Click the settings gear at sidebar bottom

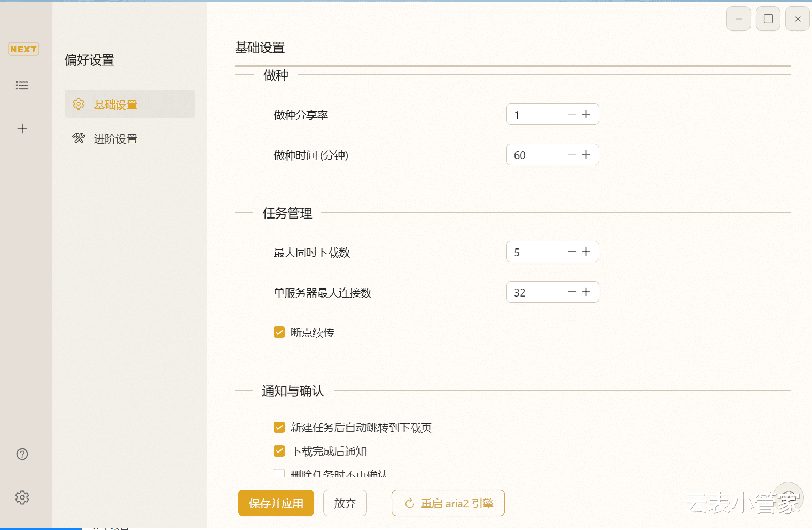point(22,497)
